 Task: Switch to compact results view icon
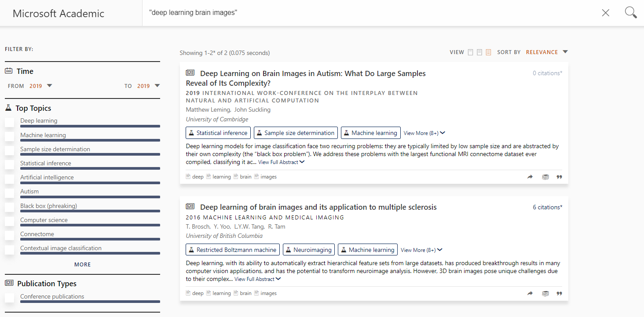470,52
